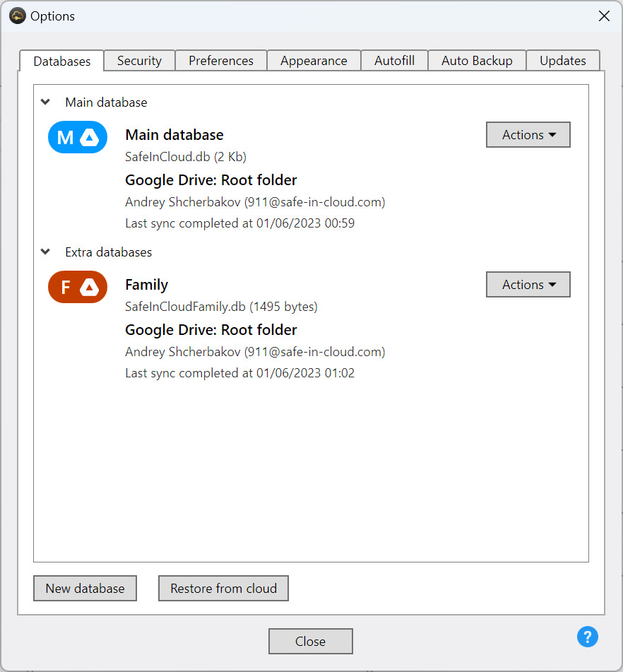Click the blue Main database badge icon

click(78, 137)
